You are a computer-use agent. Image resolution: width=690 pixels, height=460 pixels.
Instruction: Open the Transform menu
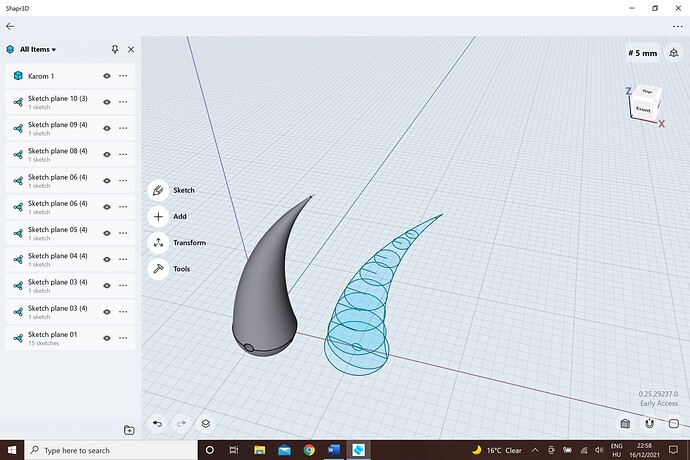tap(158, 243)
